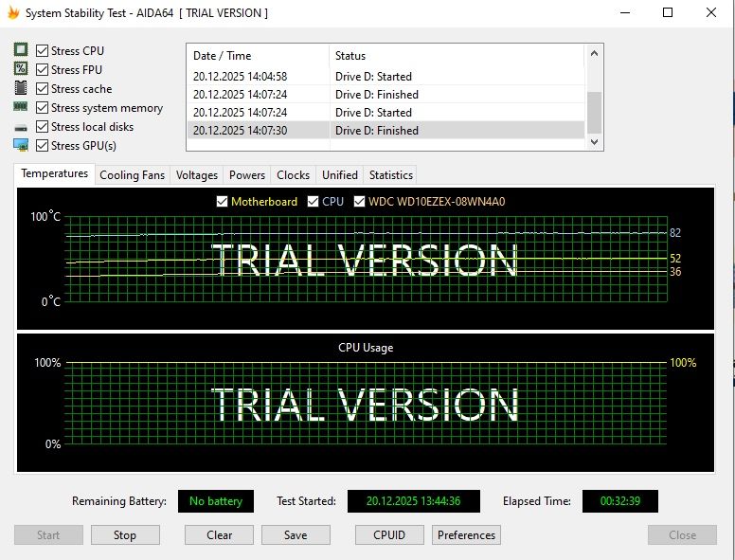Screen dimensions: 735x560
Task: Click the disk drive icon beside Stress local disks
Action: [21, 127]
